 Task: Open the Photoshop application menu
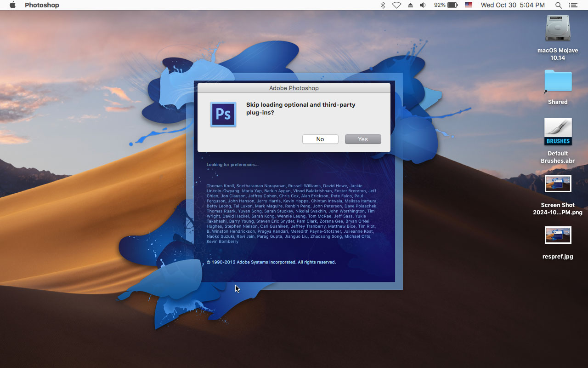[x=41, y=5]
